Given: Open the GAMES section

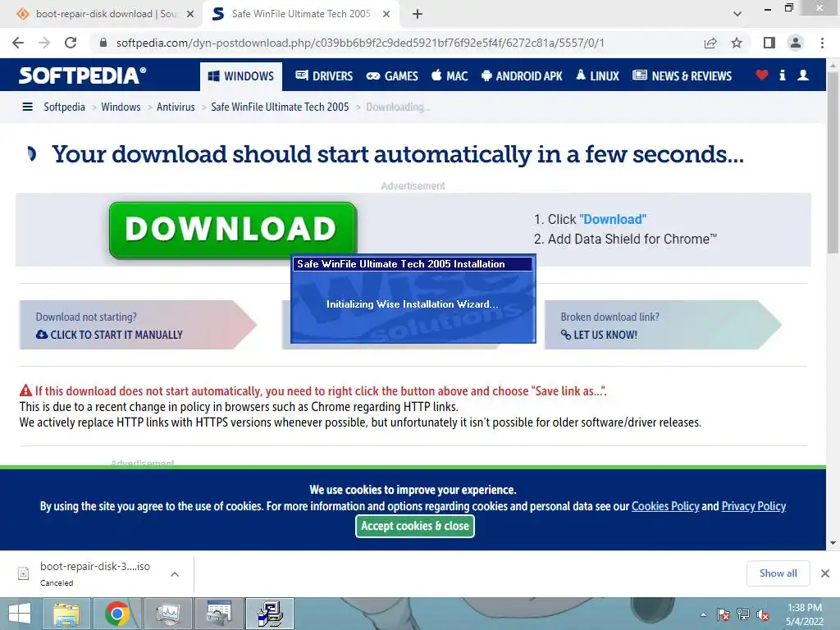Looking at the screenshot, I should click(x=392, y=76).
